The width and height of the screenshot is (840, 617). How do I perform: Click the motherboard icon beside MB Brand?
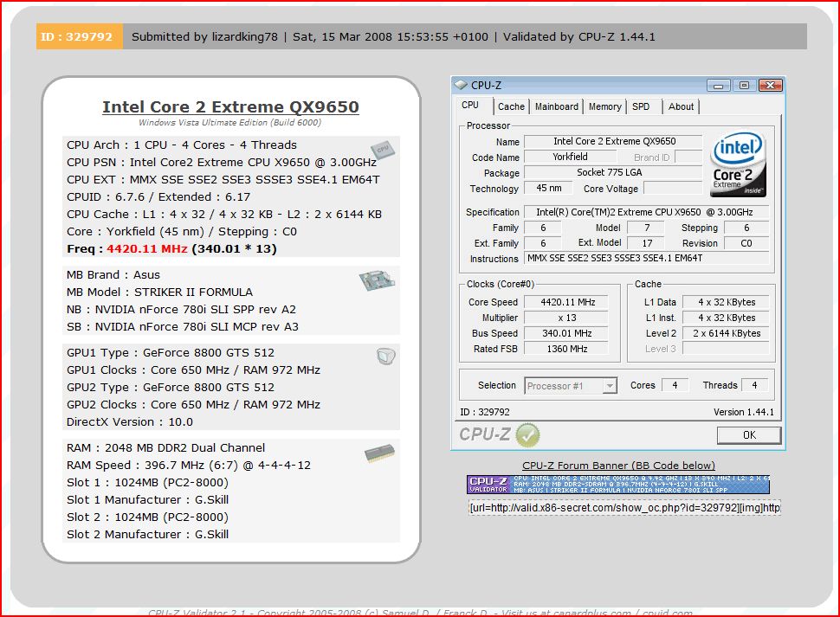click(x=378, y=280)
